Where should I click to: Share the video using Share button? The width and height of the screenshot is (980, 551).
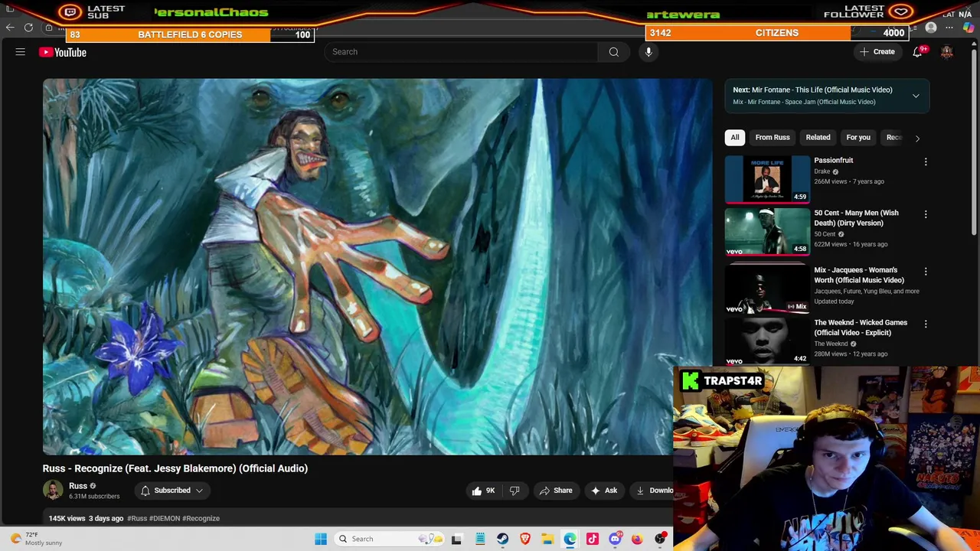click(x=556, y=491)
